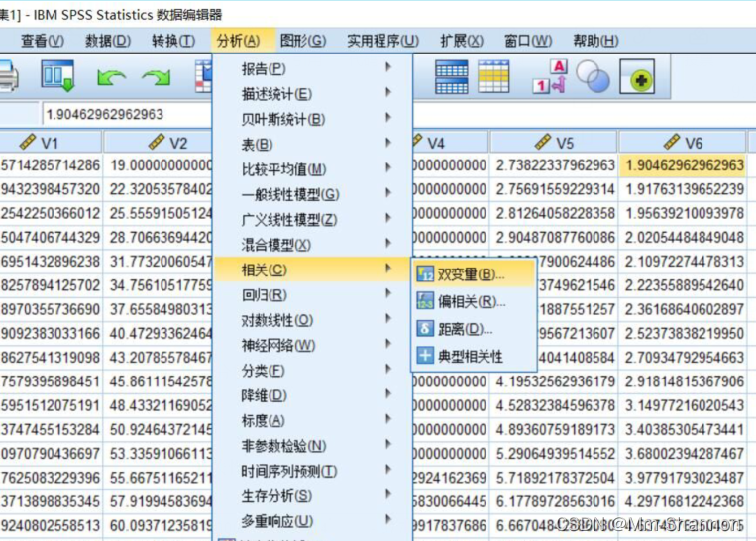Open the 帮助(H) menu

(595, 41)
